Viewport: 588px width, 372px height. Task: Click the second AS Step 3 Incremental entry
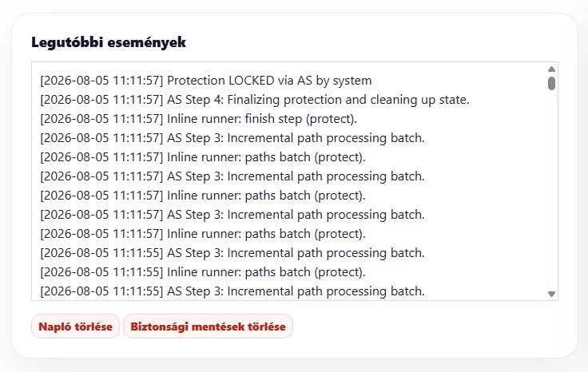[232, 176]
